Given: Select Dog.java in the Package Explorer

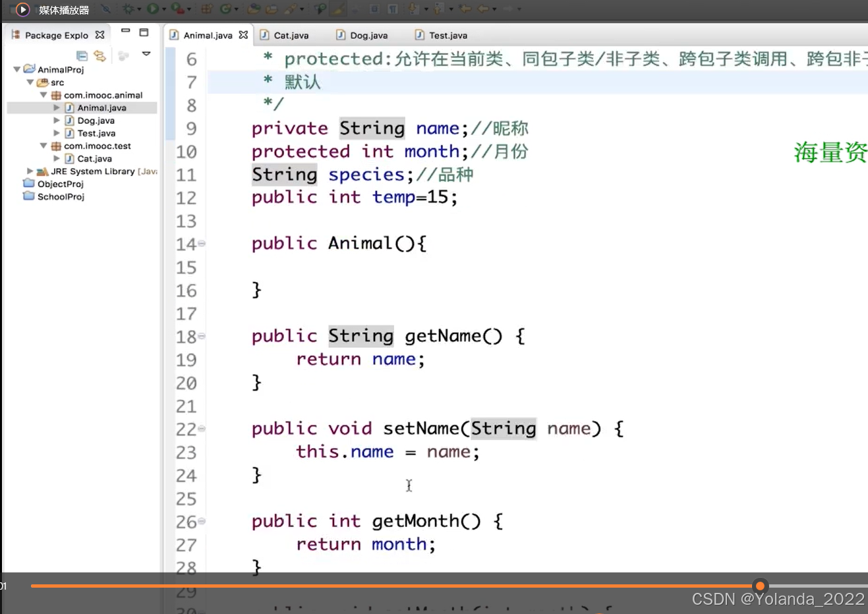Looking at the screenshot, I should coord(90,121).
